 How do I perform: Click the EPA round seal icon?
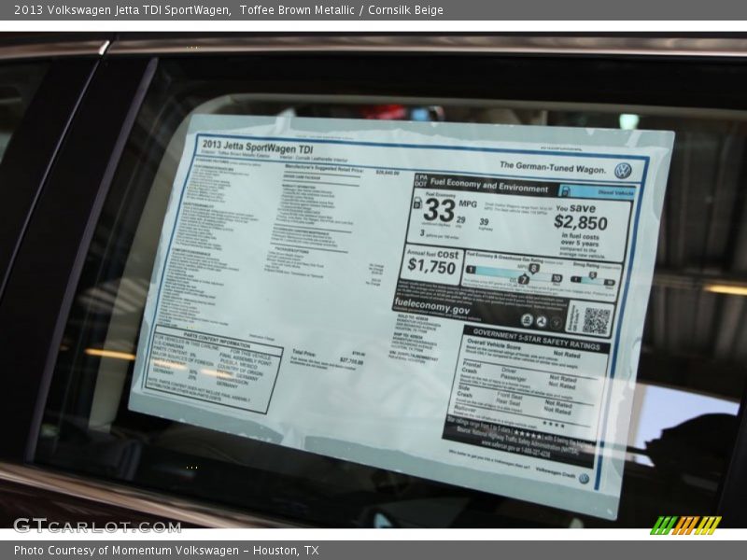[528, 319]
